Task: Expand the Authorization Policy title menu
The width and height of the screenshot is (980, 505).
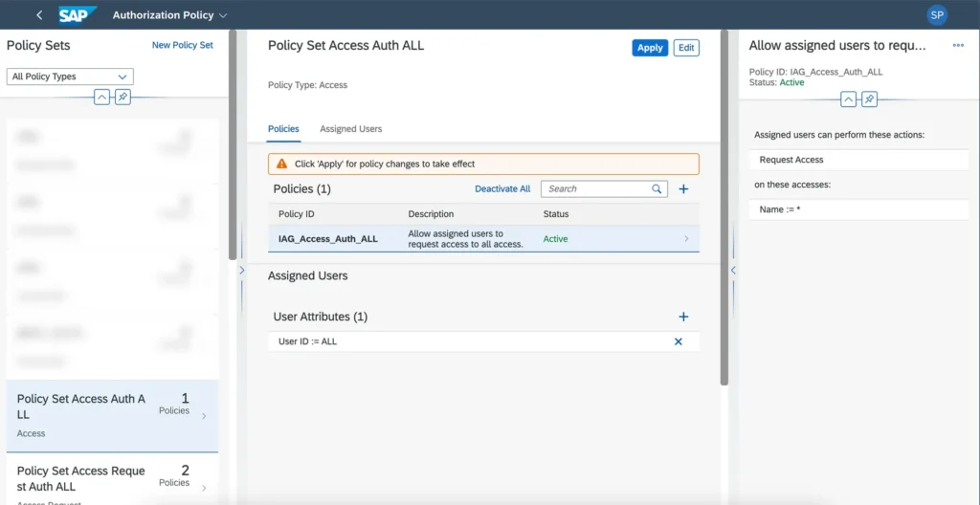Action: tap(223, 15)
